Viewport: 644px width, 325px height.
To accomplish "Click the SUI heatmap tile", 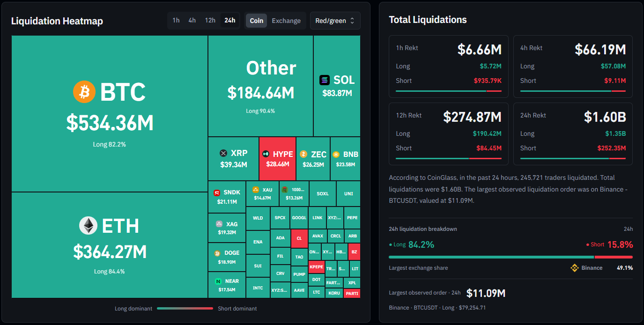I will pyautogui.click(x=258, y=266).
